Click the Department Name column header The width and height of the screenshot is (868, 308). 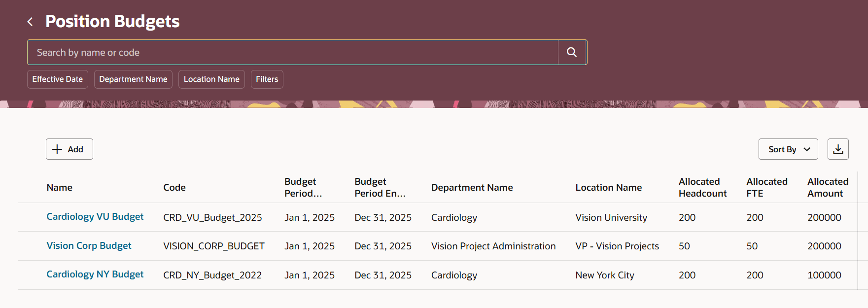pos(472,188)
